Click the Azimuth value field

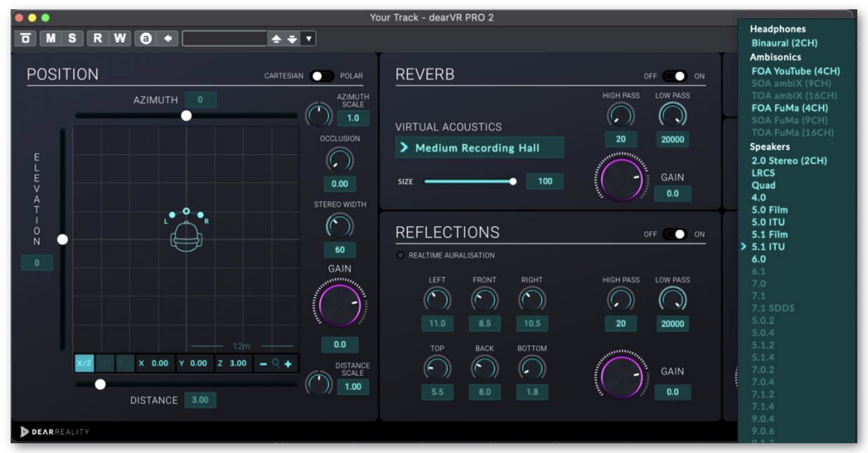200,100
